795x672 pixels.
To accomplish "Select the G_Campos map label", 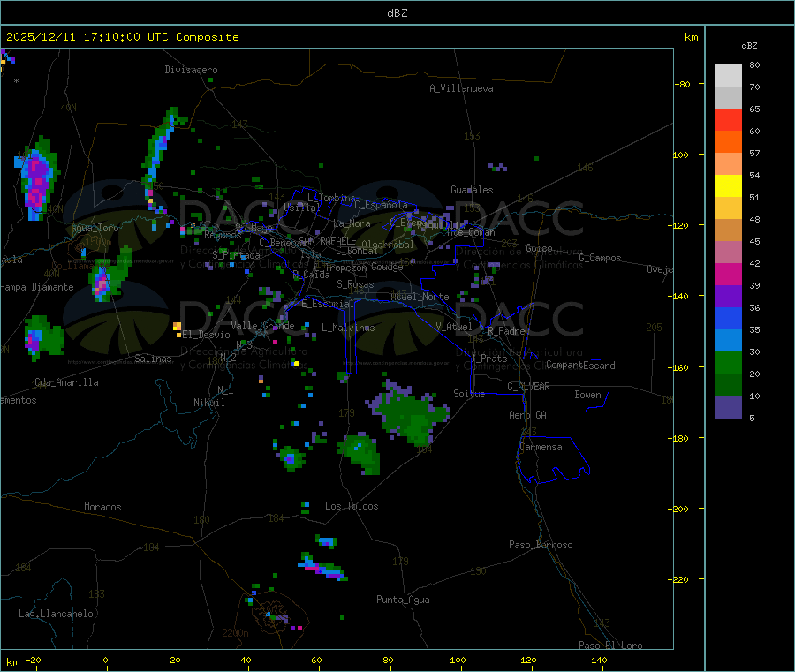I will [600, 258].
